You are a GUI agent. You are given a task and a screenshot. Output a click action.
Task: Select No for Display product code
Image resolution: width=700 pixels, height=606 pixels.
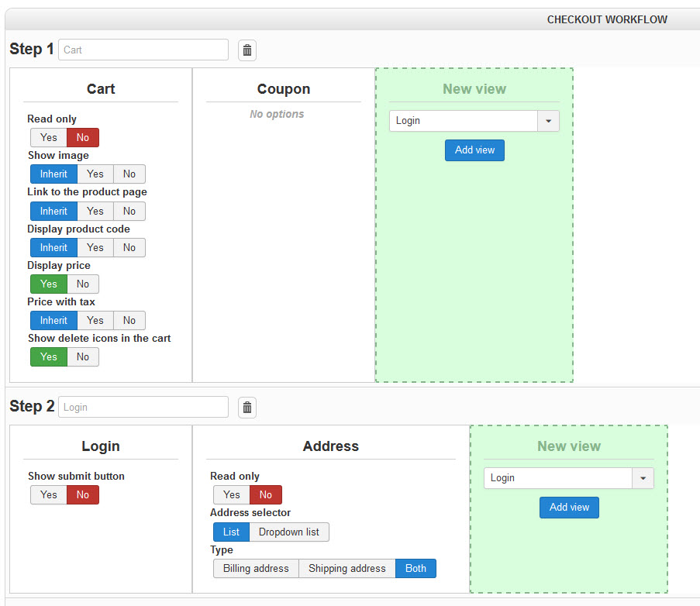coord(129,248)
